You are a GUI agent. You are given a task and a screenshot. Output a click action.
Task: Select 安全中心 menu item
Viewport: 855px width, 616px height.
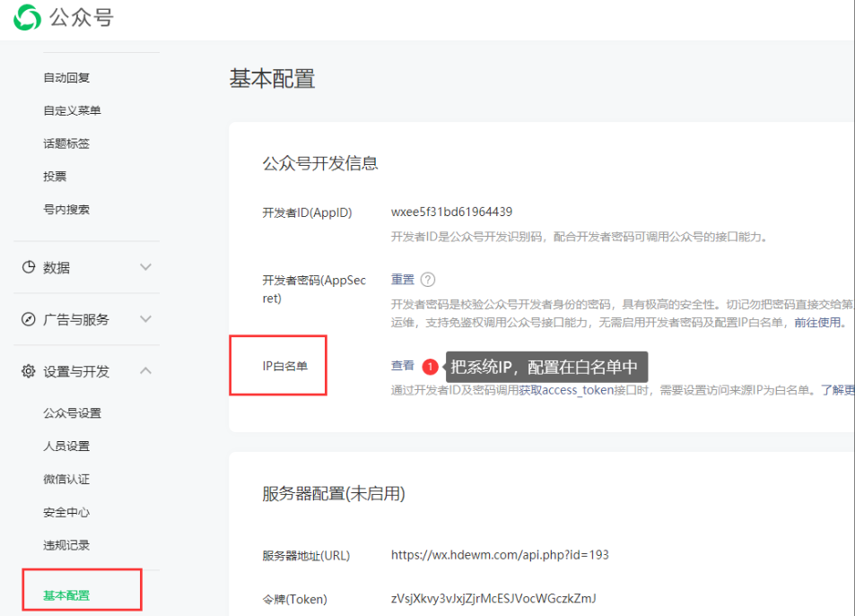point(66,512)
